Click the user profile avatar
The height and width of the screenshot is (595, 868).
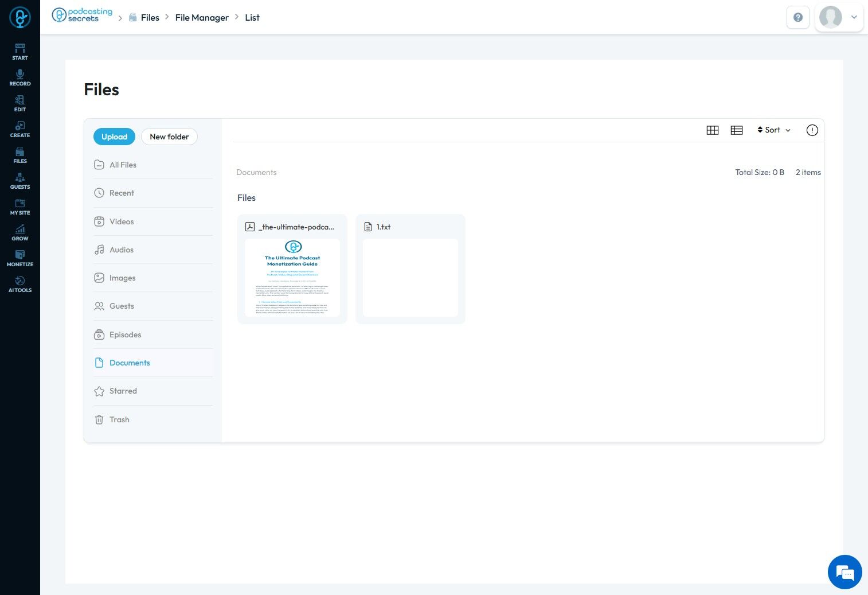(831, 17)
